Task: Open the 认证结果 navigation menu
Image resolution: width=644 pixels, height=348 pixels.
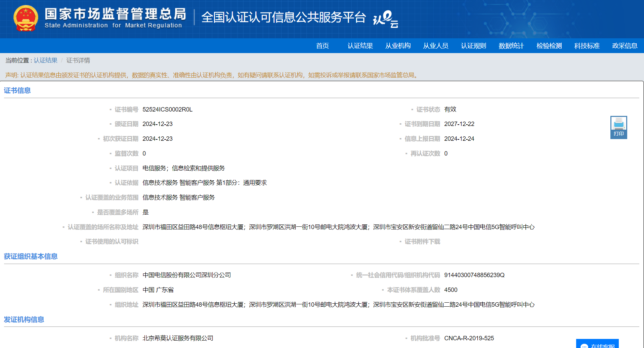Action: (360, 46)
